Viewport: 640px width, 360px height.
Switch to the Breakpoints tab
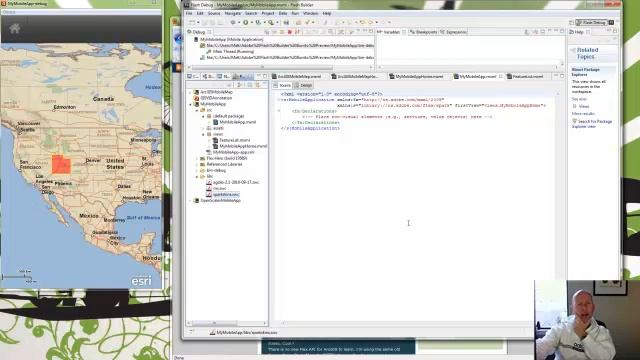[x=424, y=32]
